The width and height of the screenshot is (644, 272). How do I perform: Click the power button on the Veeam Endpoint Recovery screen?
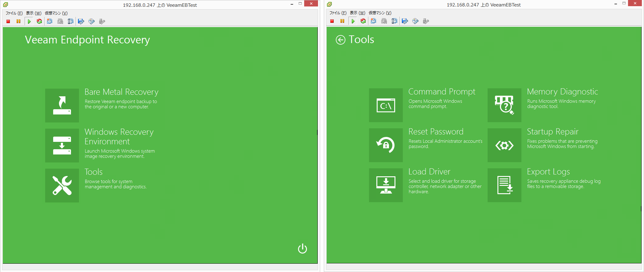click(302, 249)
